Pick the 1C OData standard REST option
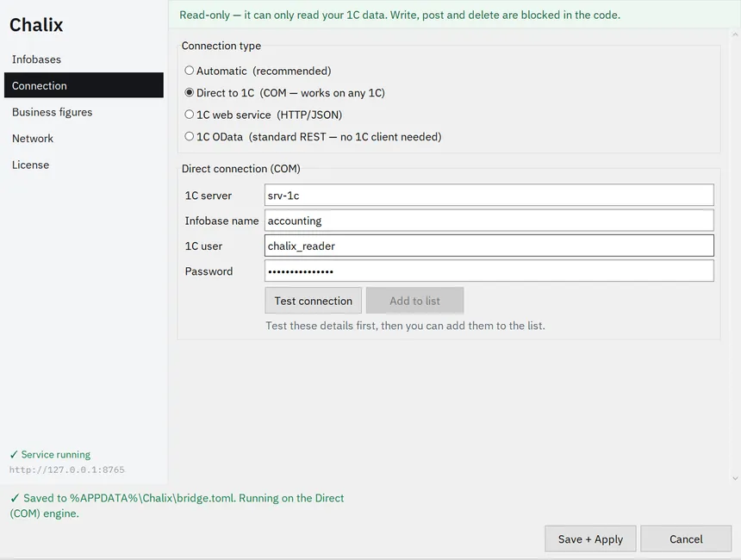Viewport: 741px width, 560px height. coord(189,137)
